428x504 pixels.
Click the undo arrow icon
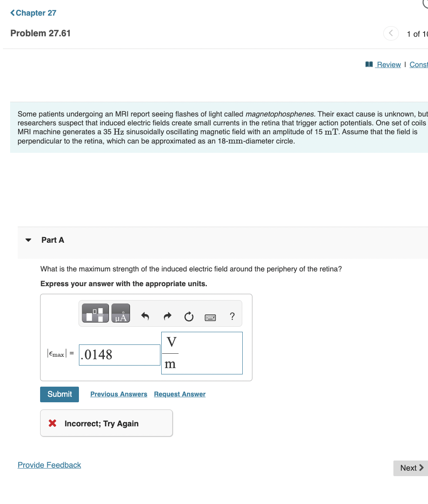click(145, 316)
